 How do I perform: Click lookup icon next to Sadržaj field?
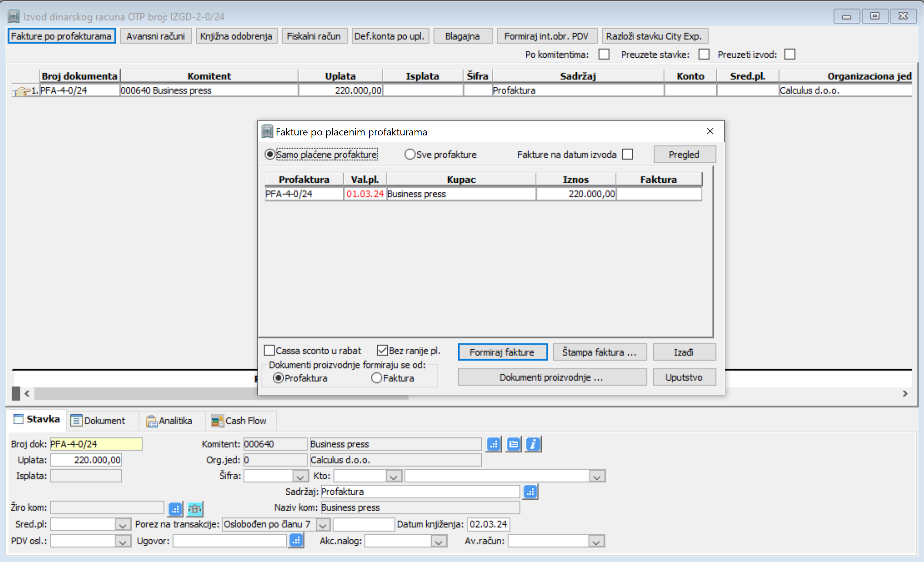[x=530, y=492]
